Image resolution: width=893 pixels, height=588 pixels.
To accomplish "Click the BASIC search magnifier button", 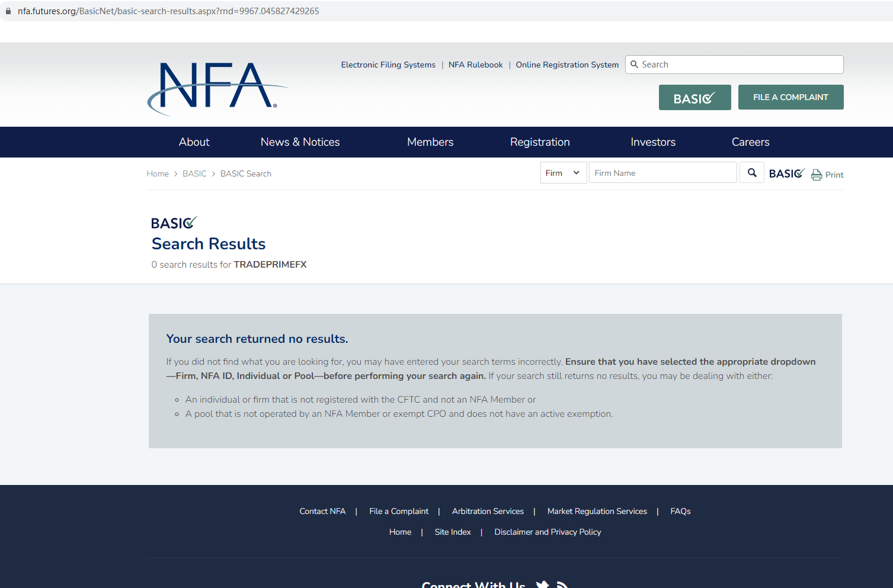I will tap(752, 173).
